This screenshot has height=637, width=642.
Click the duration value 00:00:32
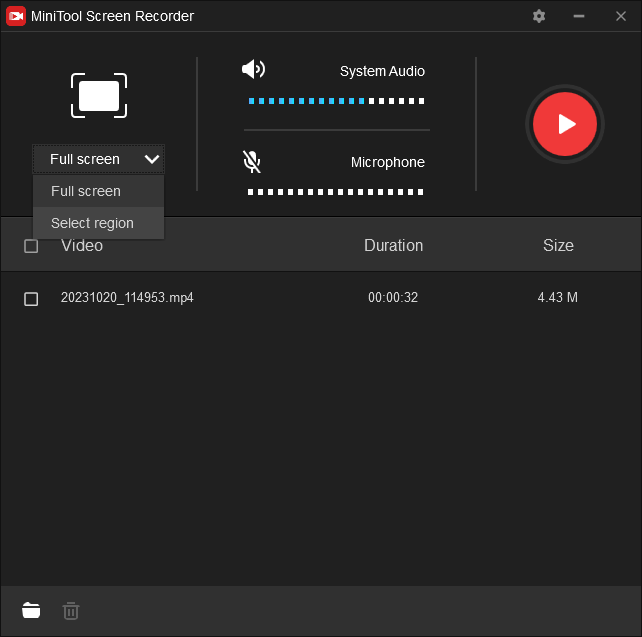[393, 297]
